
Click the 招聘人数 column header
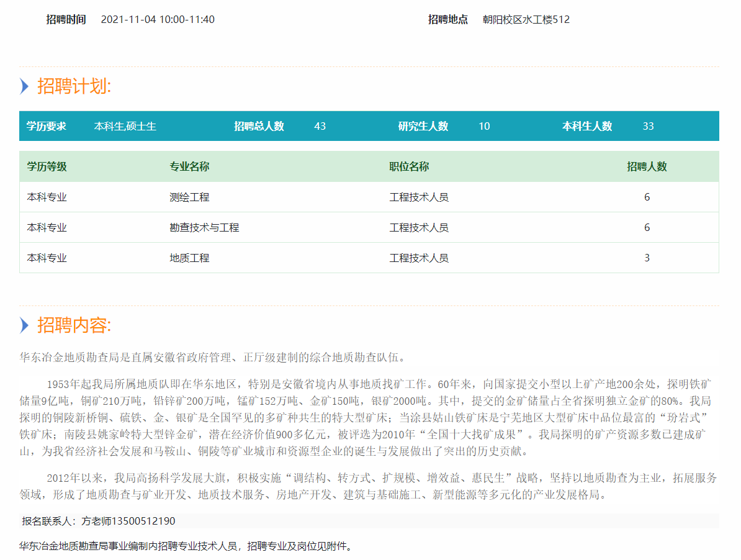647,166
